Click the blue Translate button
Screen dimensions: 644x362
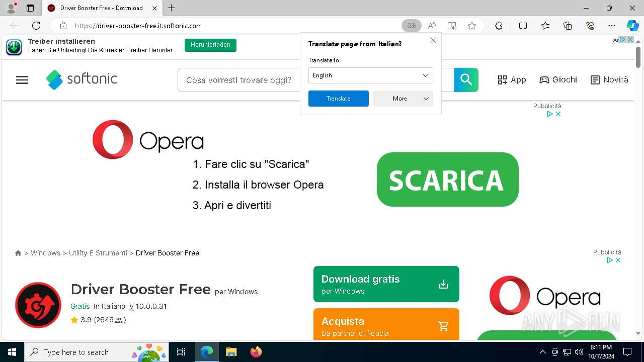tap(339, 99)
